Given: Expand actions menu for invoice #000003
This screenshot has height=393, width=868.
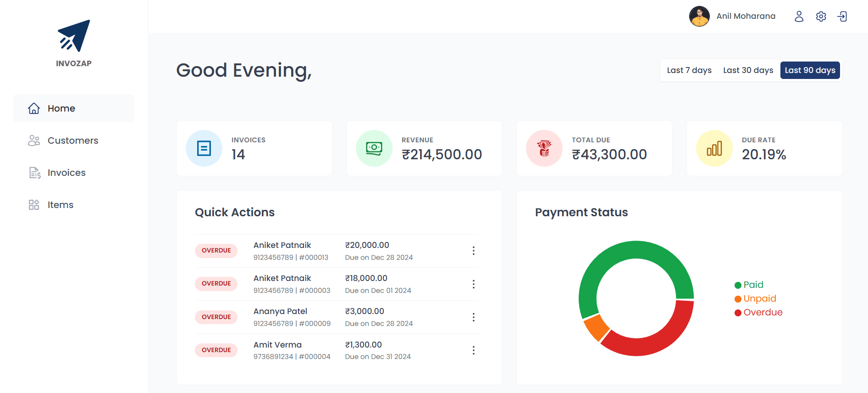Looking at the screenshot, I should [x=474, y=284].
